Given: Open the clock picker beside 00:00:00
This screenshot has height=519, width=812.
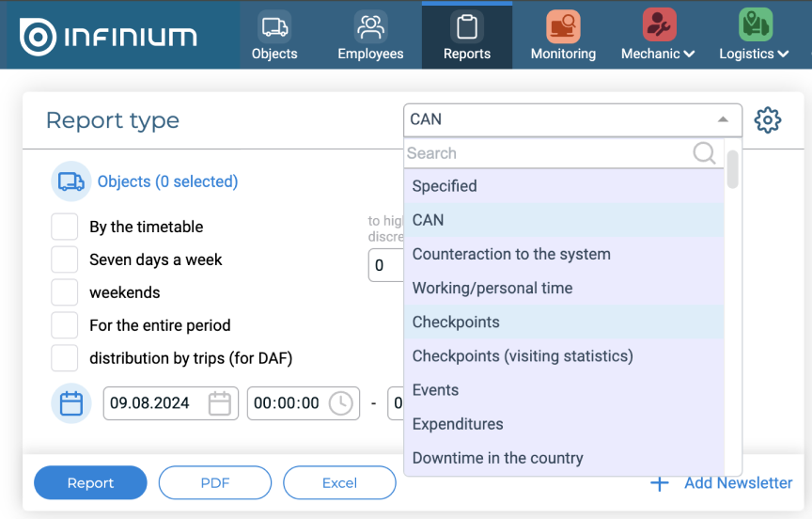Looking at the screenshot, I should pyautogui.click(x=340, y=403).
